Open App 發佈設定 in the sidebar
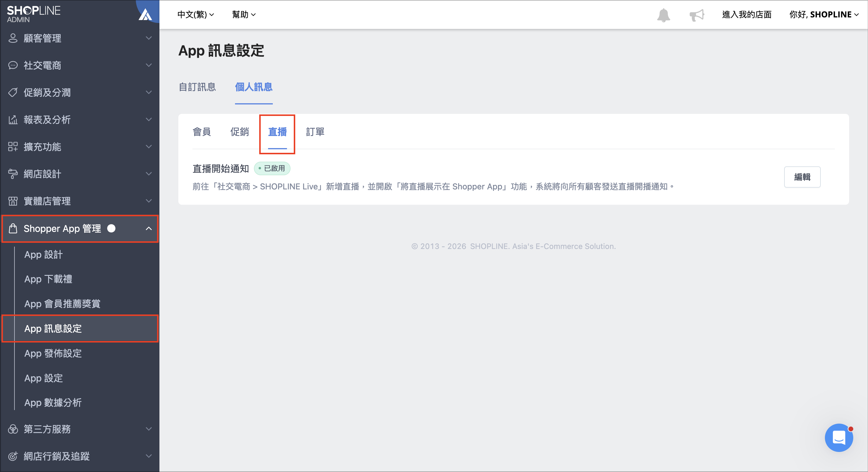Viewport: 868px width, 472px height. [53, 353]
